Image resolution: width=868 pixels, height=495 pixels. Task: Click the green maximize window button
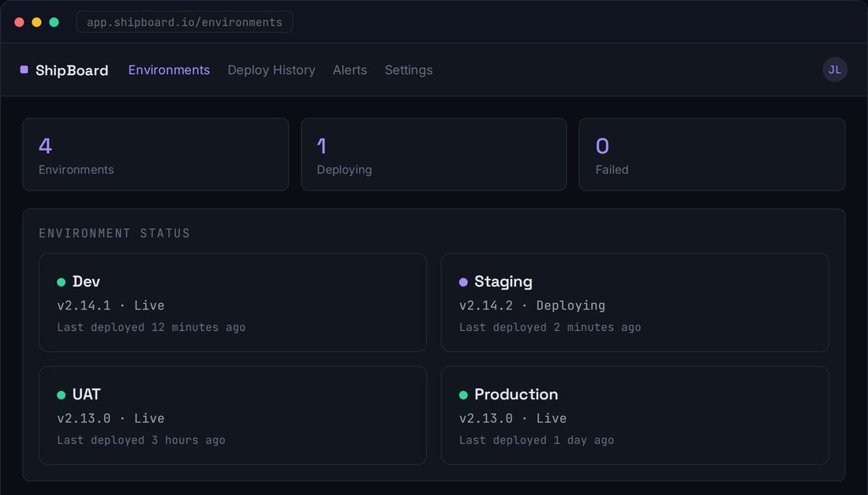[54, 22]
